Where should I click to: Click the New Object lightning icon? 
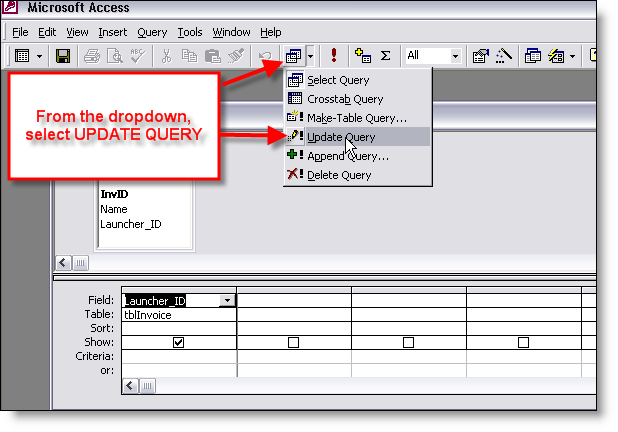pyautogui.click(x=556, y=56)
